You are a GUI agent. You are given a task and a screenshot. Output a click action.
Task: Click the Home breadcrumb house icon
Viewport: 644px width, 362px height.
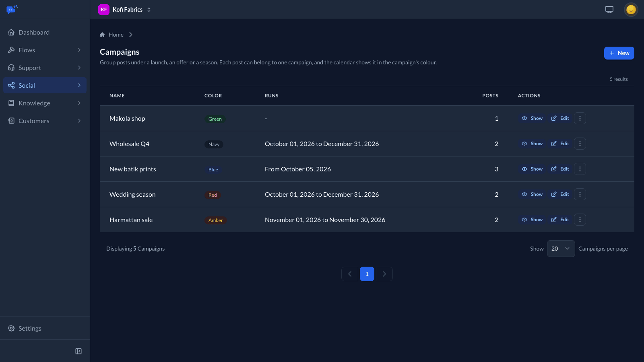coord(102,35)
